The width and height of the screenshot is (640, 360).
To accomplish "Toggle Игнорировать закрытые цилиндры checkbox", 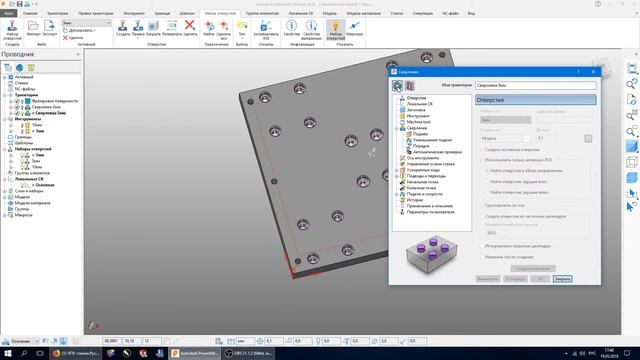I will coord(482,246).
